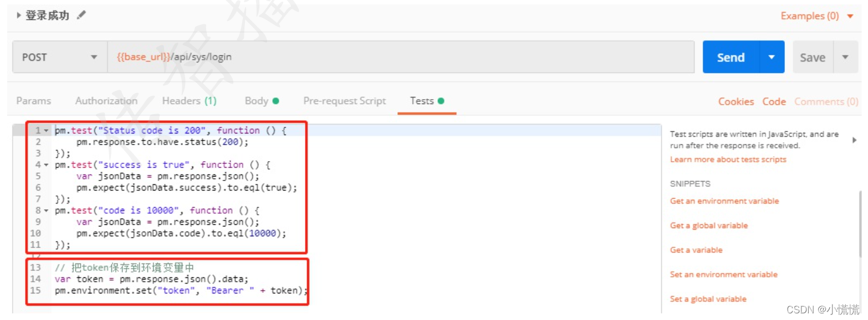Open the Code link

point(774,101)
